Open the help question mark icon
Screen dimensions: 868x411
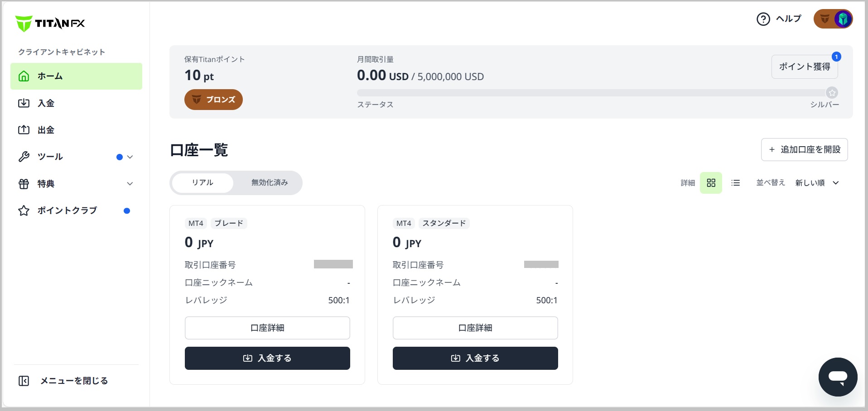pos(763,19)
